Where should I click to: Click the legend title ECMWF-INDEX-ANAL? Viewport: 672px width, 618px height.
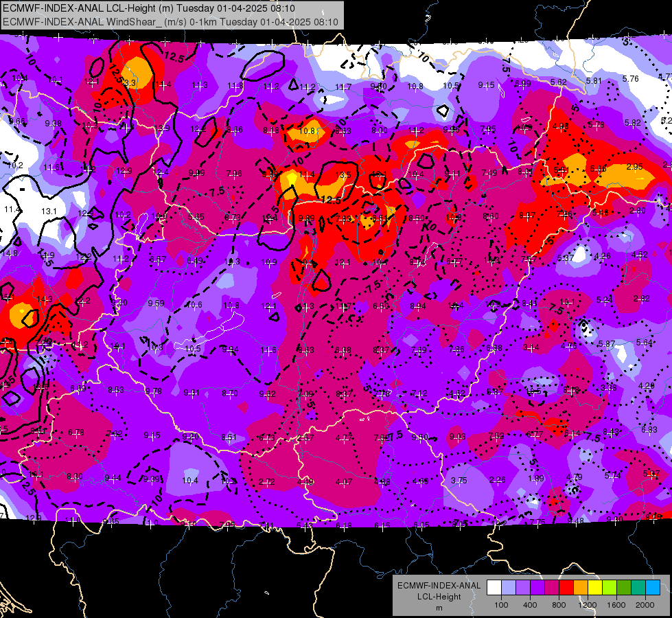point(439,586)
